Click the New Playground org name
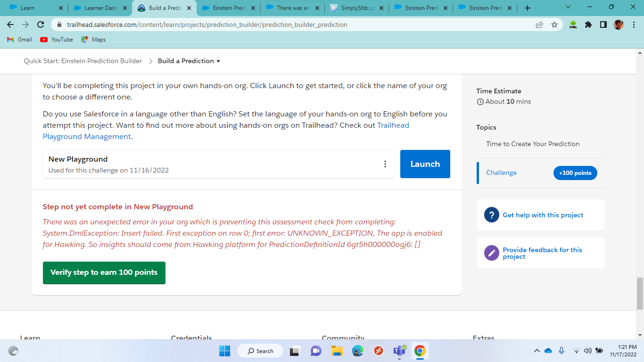Image resolution: width=644 pixels, height=362 pixels. pos(78,159)
